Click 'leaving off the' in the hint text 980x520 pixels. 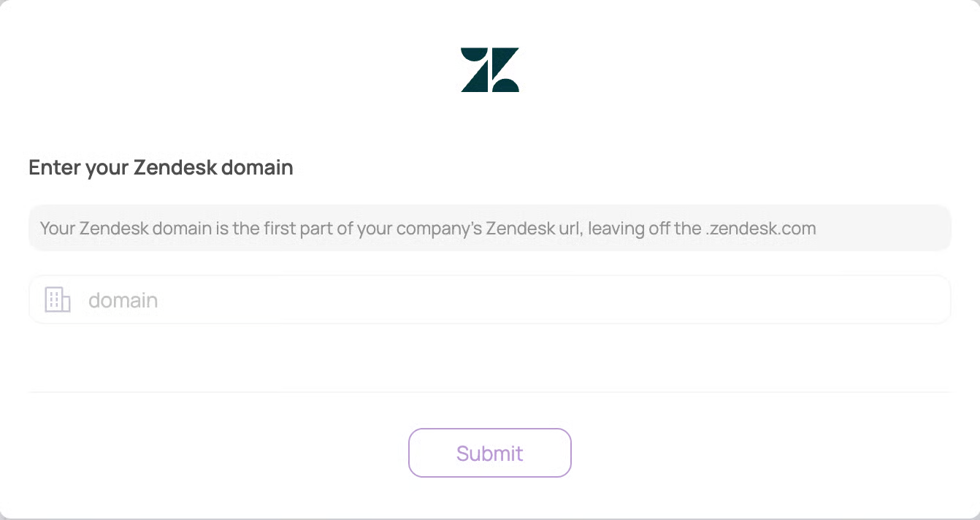[644, 228]
